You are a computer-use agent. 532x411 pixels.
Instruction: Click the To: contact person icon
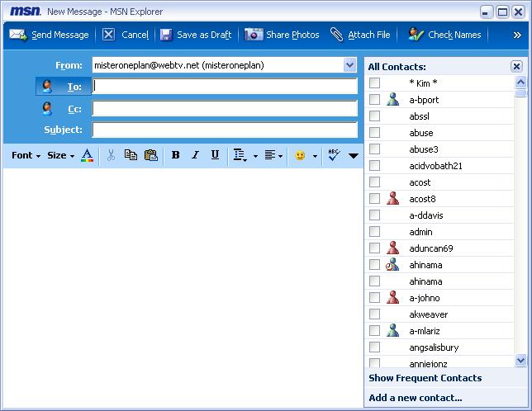(x=47, y=87)
